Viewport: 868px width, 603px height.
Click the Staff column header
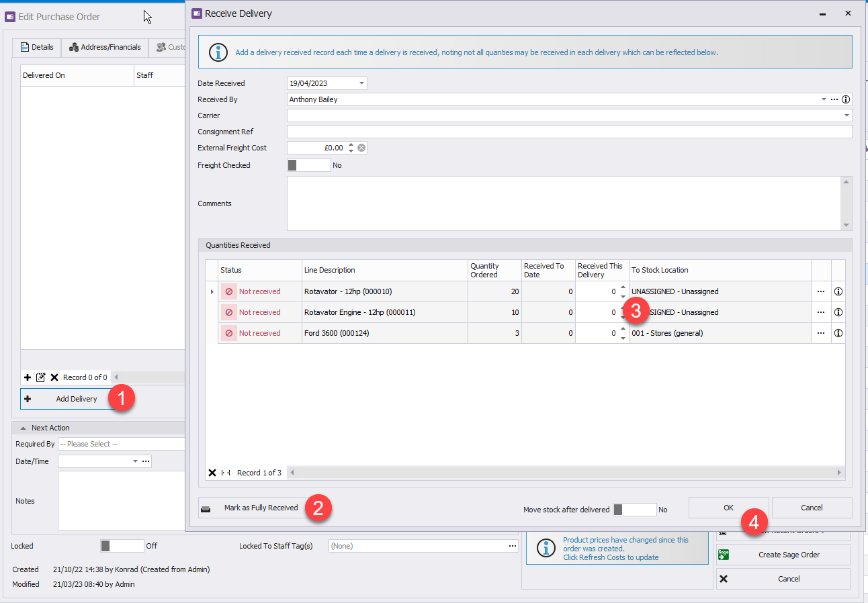click(159, 75)
